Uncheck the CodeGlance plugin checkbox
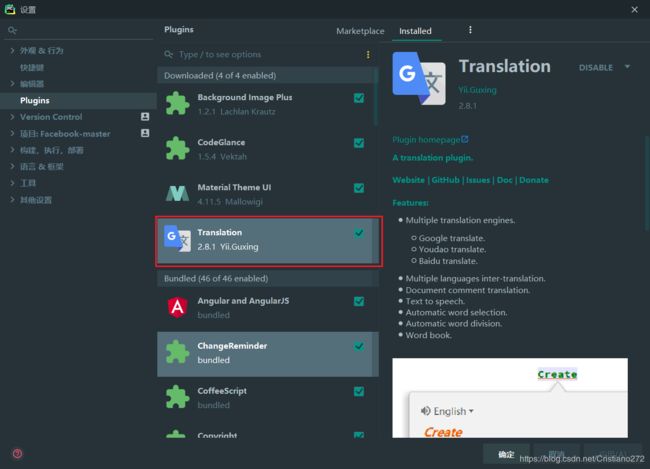This screenshot has width=650, height=469. tap(359, 143)
